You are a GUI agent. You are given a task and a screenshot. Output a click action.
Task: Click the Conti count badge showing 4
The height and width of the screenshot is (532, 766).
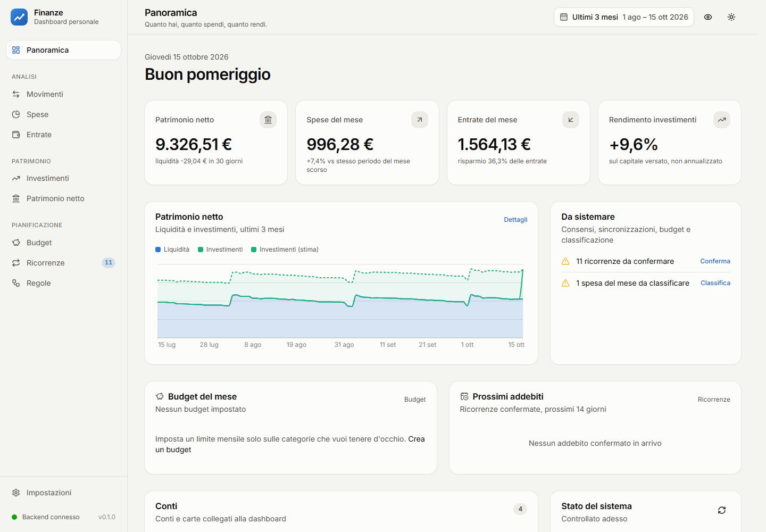pos(520,509)
